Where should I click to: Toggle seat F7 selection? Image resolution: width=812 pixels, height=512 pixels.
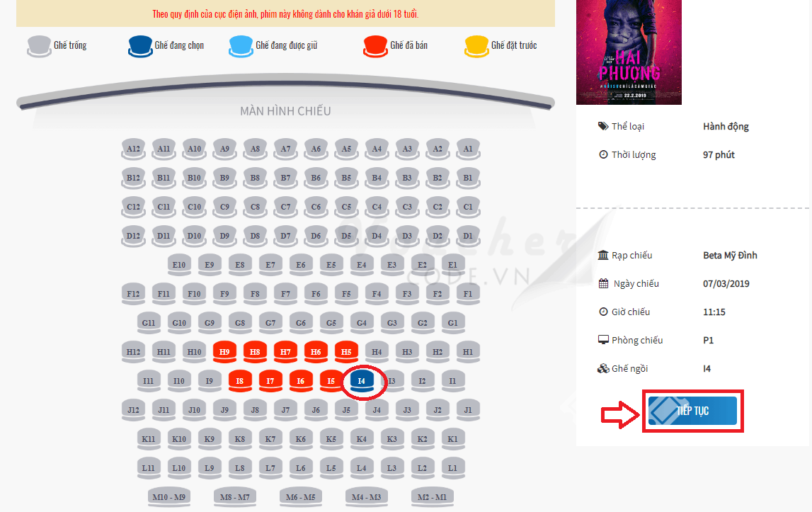(x=285, y=295)
